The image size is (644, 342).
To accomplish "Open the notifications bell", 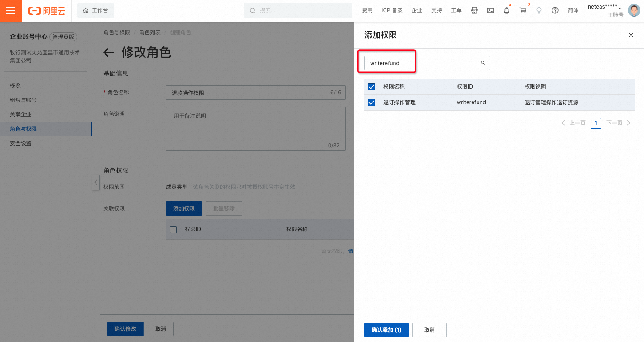I will (x=507, y=10).
